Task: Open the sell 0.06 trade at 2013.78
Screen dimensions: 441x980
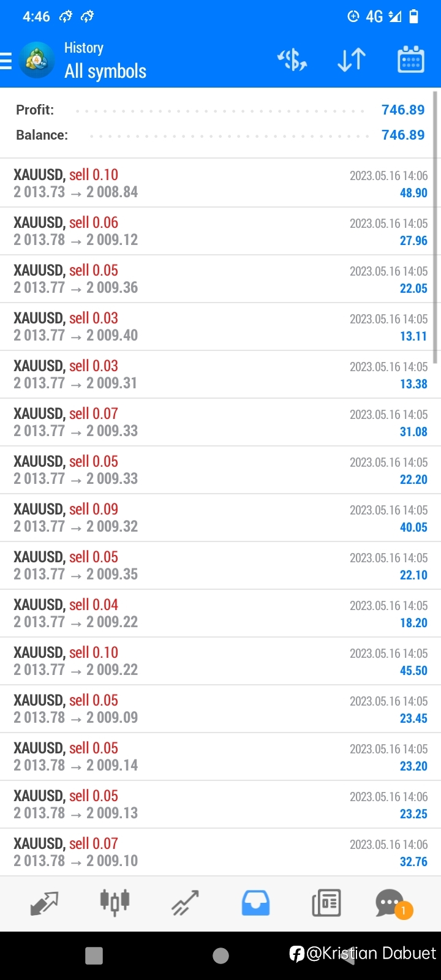Action: click(221, 231)
